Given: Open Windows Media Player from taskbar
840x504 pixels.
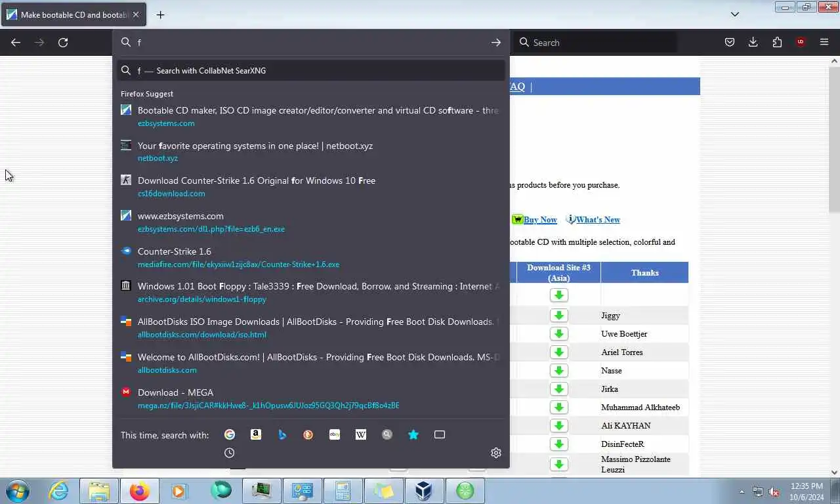Looking at the screenshot, I should click(180, 491).
